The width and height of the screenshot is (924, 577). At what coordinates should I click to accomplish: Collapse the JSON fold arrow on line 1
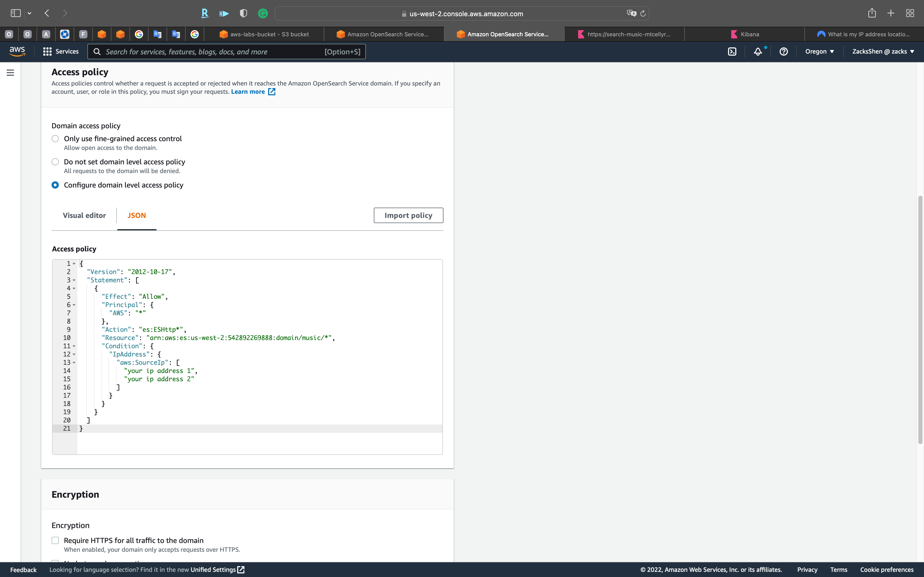click(74, 264)
